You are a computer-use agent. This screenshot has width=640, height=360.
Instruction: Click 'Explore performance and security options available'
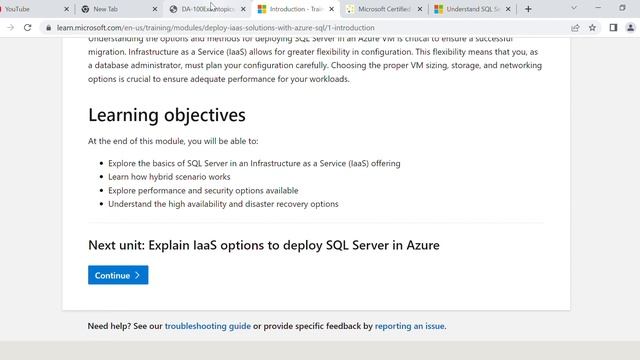(x=203, y=191)
